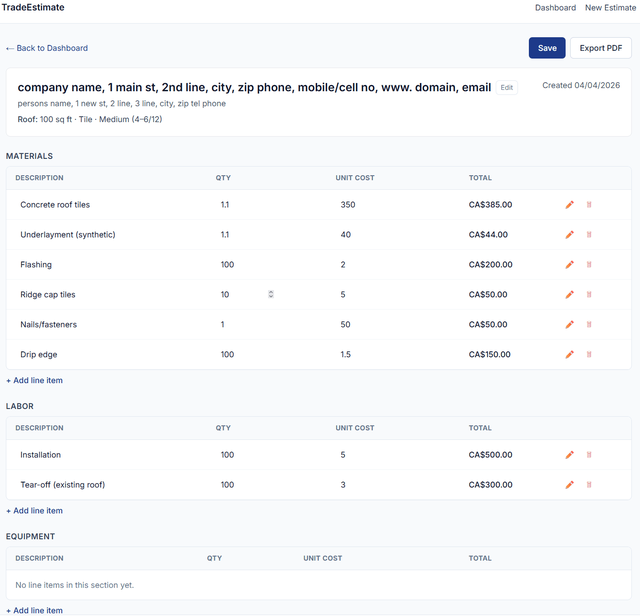Click the Roof: 100 sq ft summary
The height and width of the screenshot is (616, 640).
point(90,119)
